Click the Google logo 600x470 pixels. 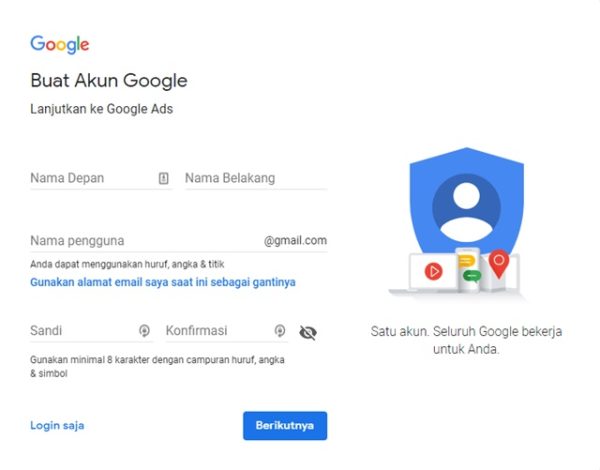click(x=60, y=45)
